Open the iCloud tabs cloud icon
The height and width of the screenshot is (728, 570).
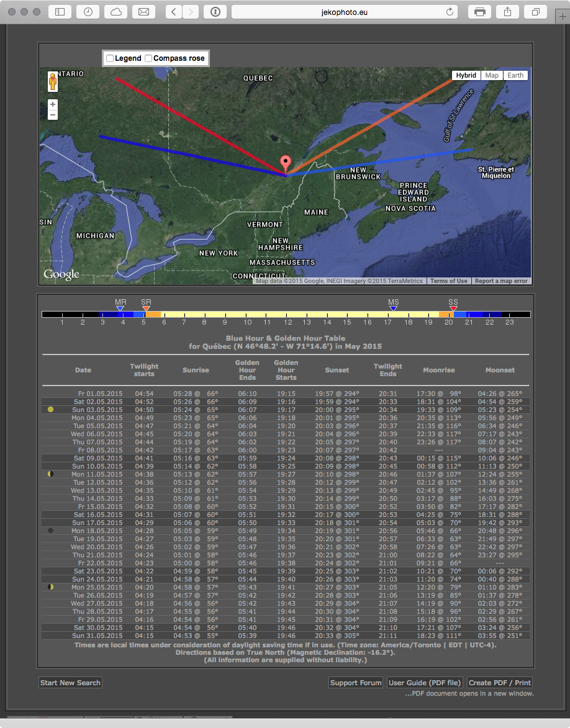click(115, 12)
